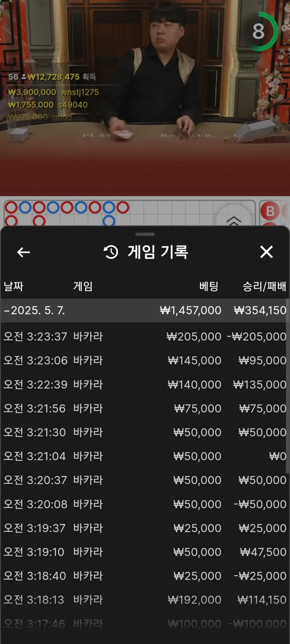Image resolution: width=290 pixels, height=644 pixels.
Task: Go back using the left arrow icon
Action: click(23, 252)
